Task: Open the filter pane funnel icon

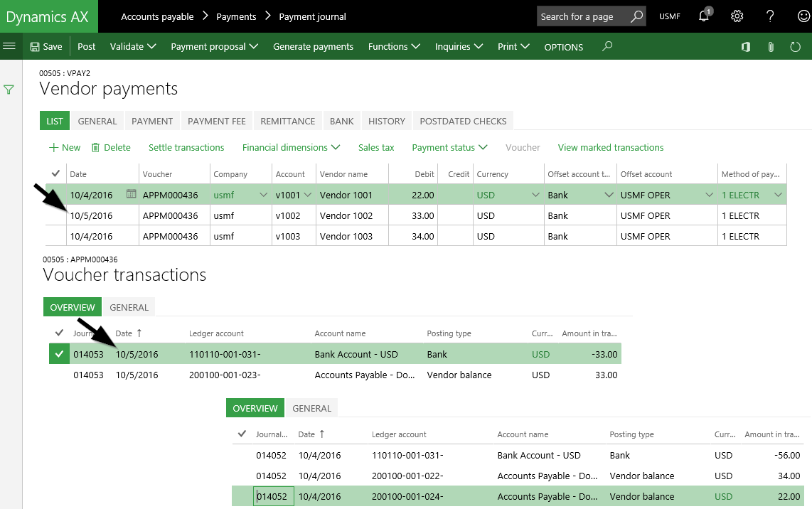Action: [x=9, y=90]
